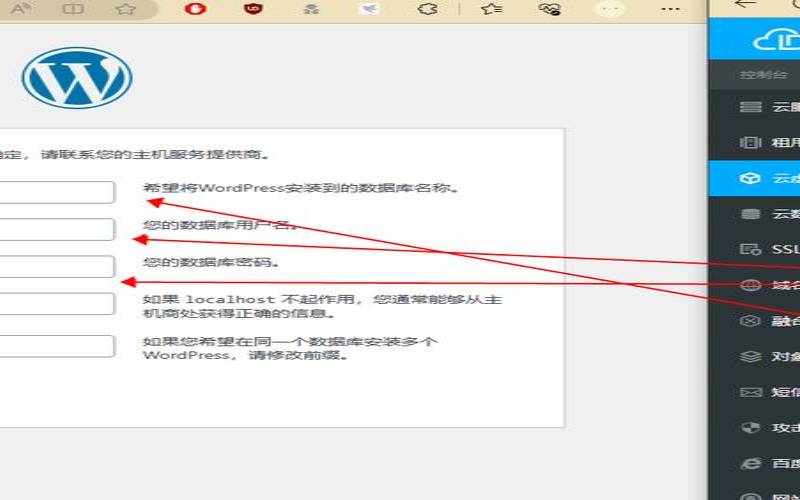Click the WordPress logo

point(77,78)
